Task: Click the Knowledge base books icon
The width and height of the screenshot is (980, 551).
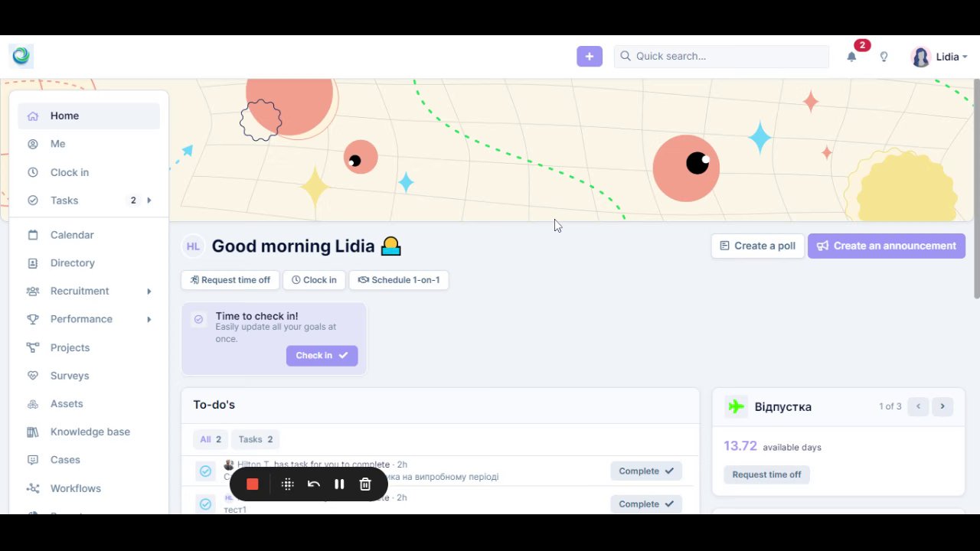Action: tap(33, 432)
